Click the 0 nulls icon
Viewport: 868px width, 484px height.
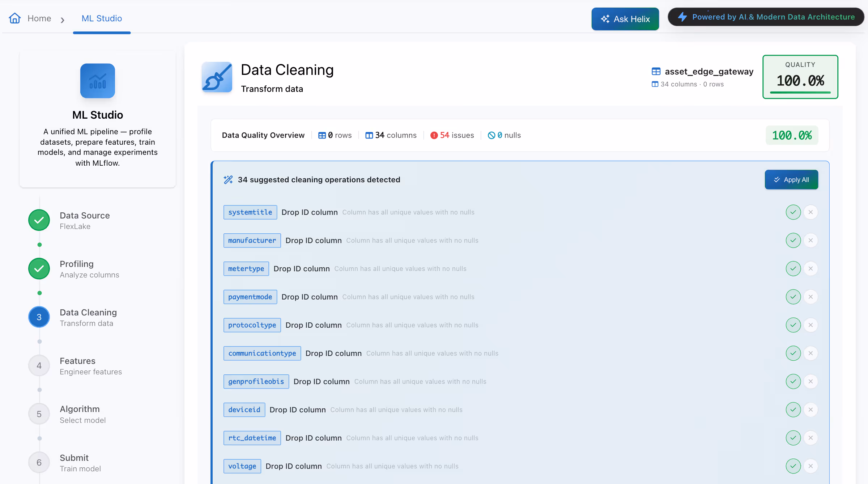pyautogui.click(x=492, y=135)
